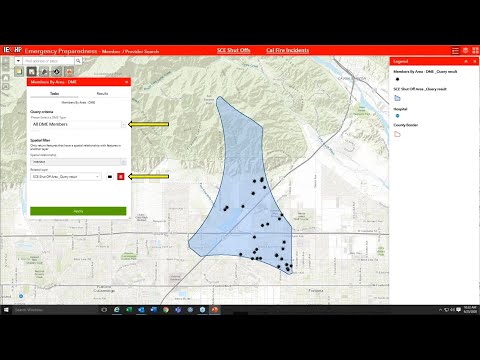Open Task View on taskbar

tap(104, 310)
